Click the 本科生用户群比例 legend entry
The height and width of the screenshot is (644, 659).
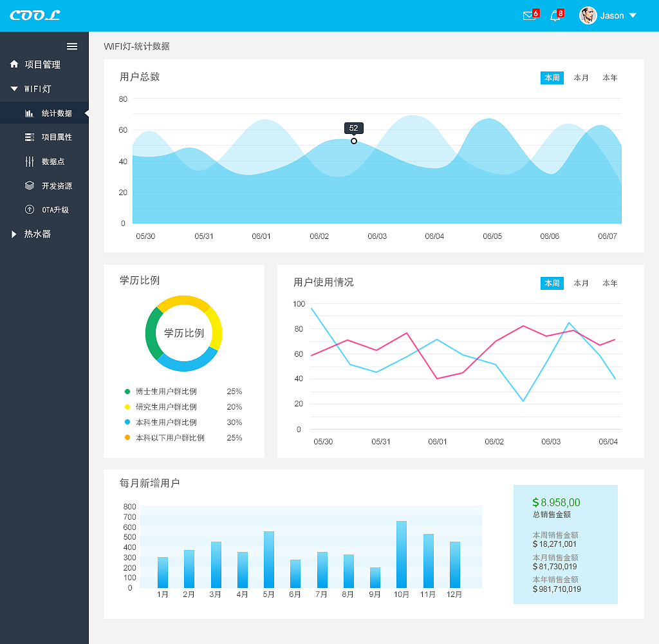point(166,422)
